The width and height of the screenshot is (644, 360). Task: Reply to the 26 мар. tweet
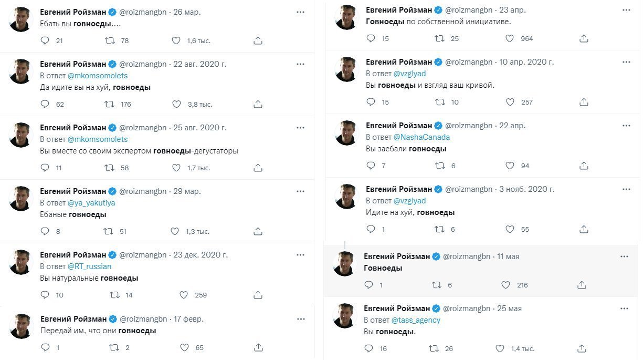click(x=45, y=40)
